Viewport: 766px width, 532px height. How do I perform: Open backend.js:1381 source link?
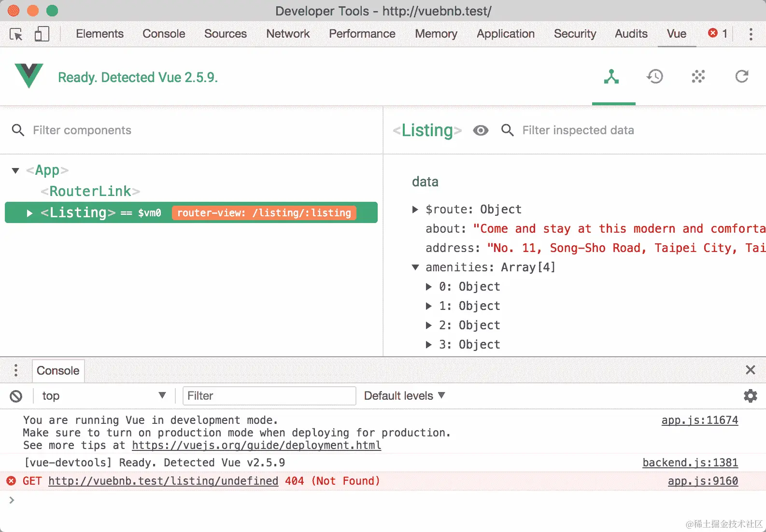pos(690,462)
